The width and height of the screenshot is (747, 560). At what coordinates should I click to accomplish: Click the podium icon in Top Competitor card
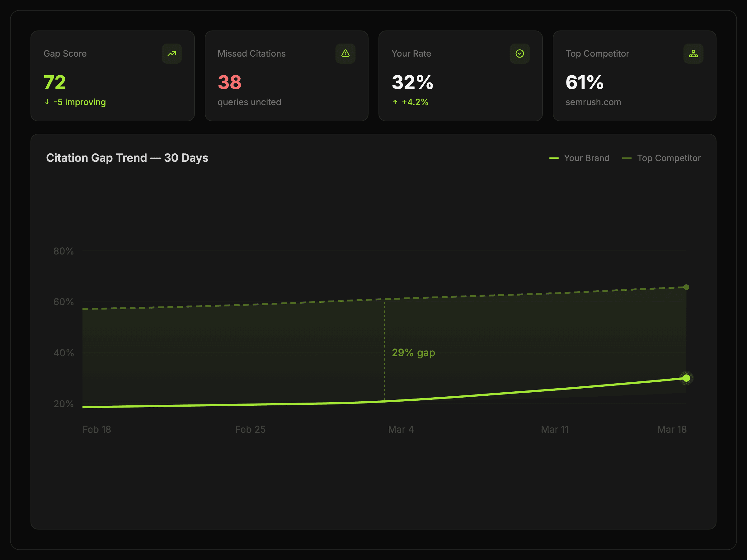pos(693,53)
